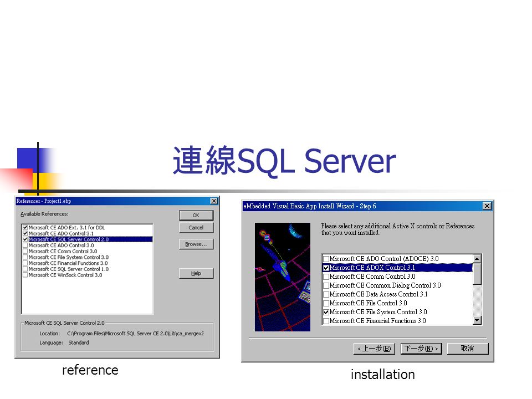Check Microsoft CE WinSock Control 3.0

[x=25, y=275]
